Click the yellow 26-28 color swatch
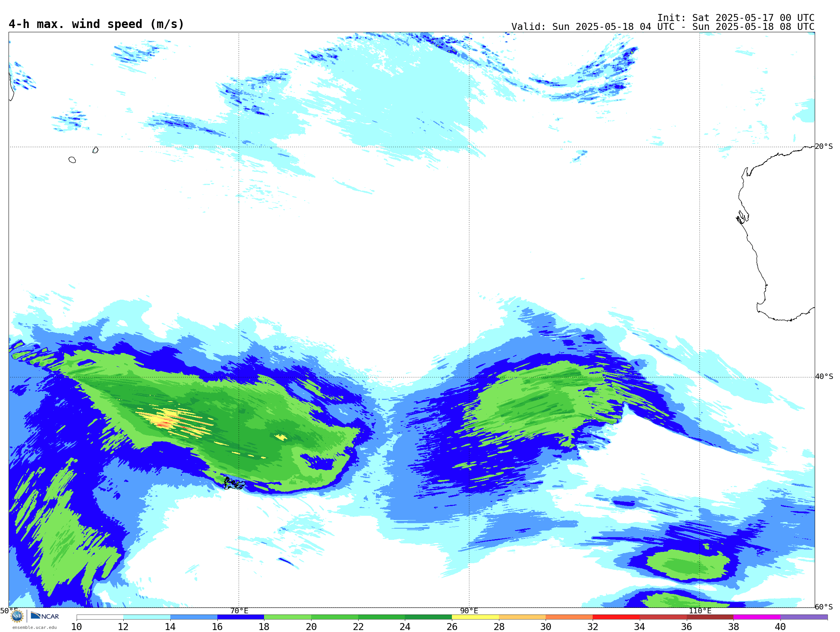 pos(475,617)
